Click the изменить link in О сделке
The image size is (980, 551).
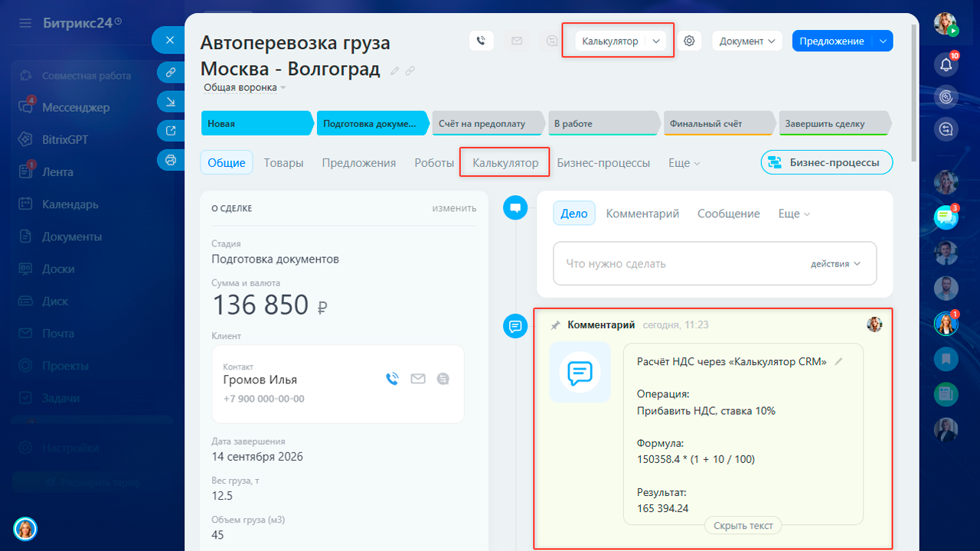[454, 208]
